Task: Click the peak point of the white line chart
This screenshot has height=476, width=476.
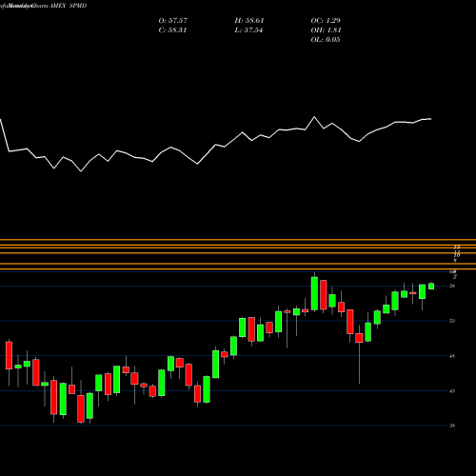Action: point(314,117)
